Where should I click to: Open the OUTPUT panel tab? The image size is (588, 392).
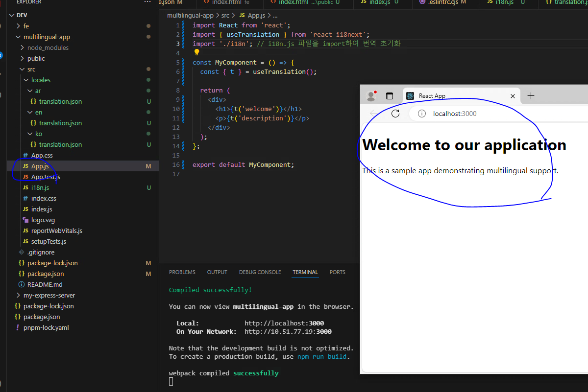click(x=217, y=272)
